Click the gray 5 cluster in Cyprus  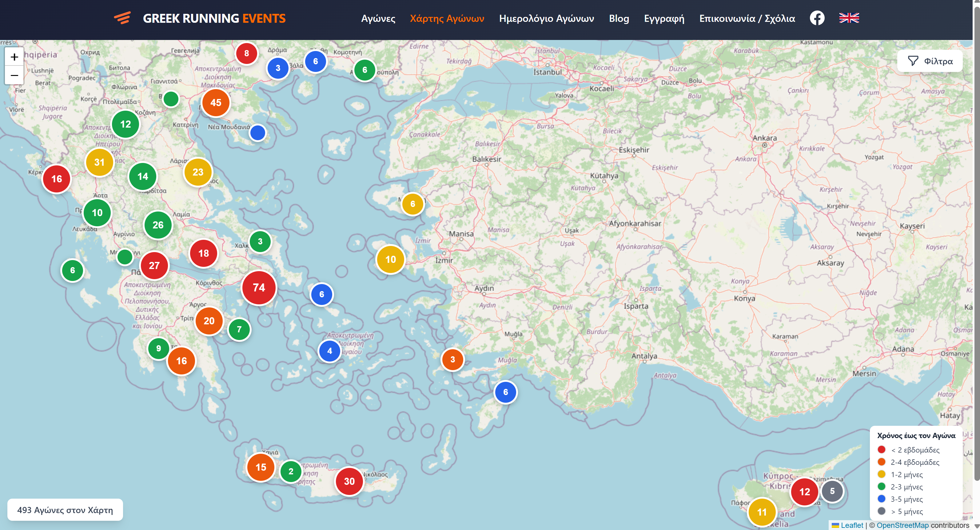(x=832, y=491)
